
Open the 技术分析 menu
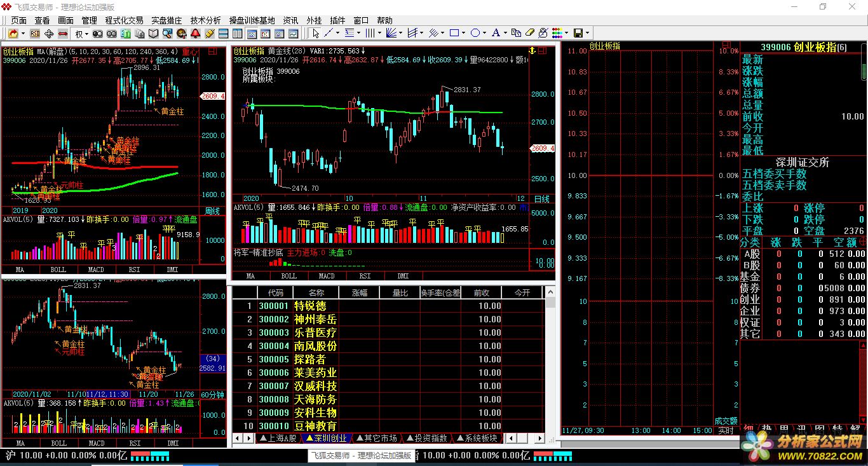coord(205,20)
